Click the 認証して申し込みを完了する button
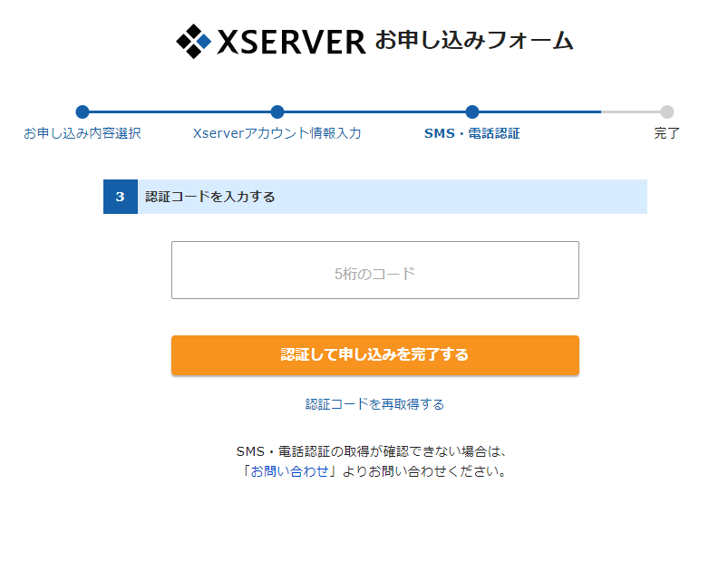This screenshot has height=571, width=728. tap(375, 355)
